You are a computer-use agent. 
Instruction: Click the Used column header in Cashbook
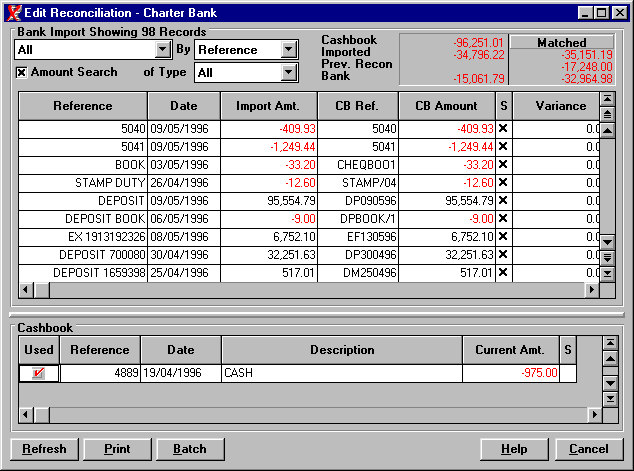39,350
